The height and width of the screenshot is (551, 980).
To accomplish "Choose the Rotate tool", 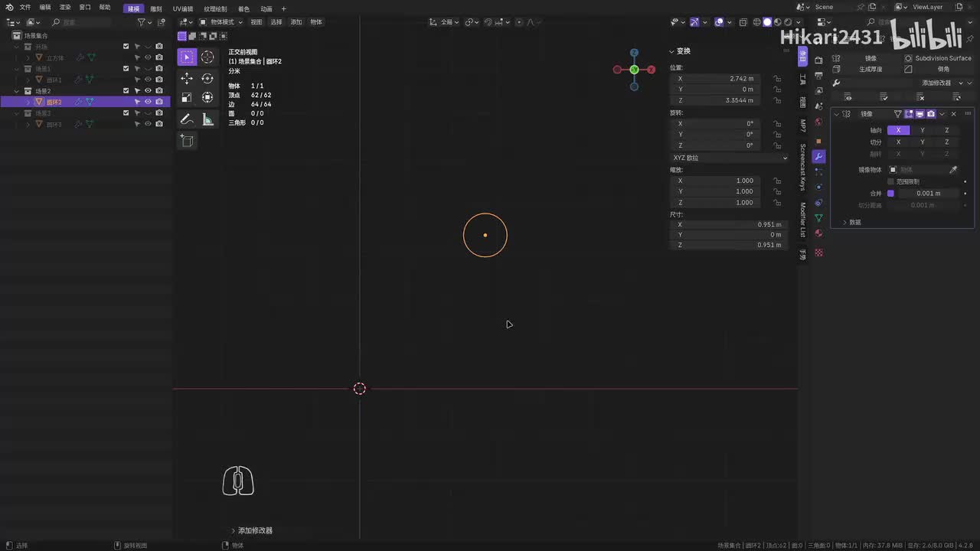I will [207, 78].
